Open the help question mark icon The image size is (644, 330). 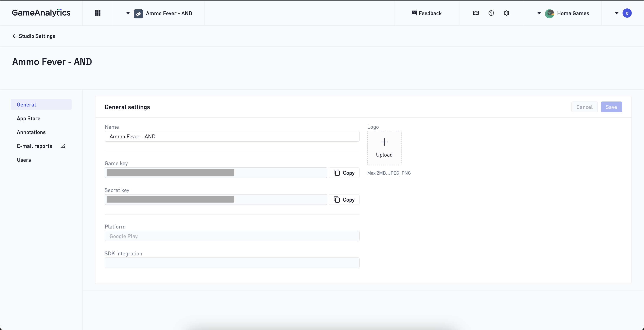491,13
